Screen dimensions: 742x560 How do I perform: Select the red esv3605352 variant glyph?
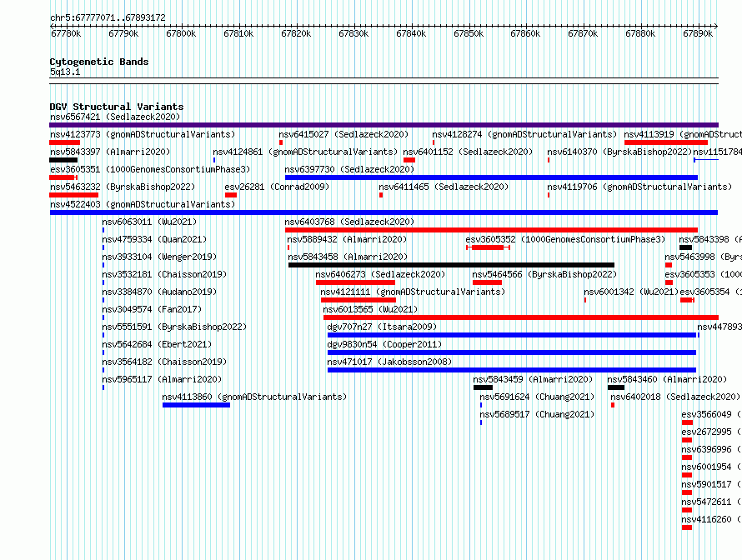coord(488,247)
